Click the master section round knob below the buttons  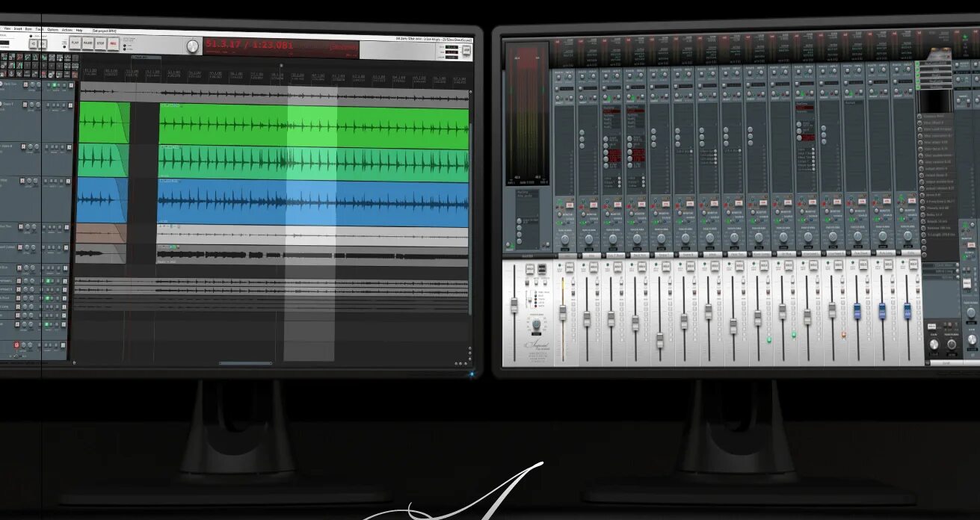(535, 326)
